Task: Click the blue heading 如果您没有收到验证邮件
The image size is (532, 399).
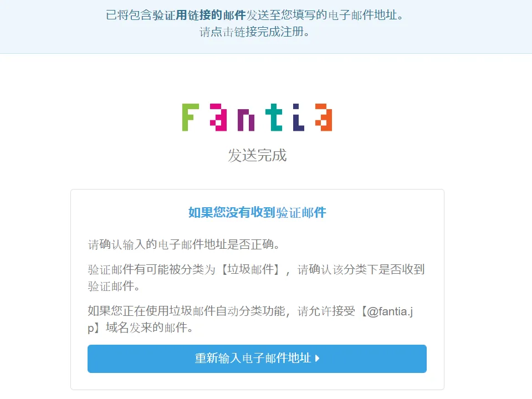Action: 257,212
